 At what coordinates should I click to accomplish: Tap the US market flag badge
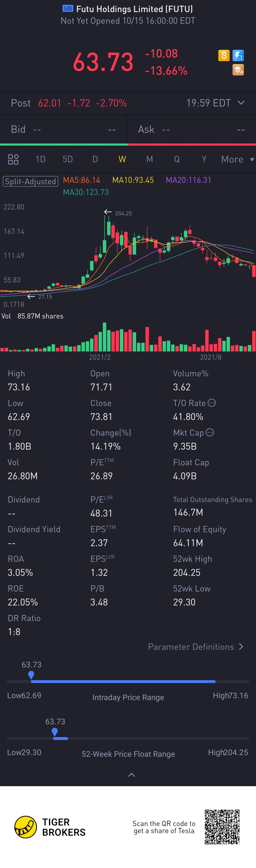(68, 9)
